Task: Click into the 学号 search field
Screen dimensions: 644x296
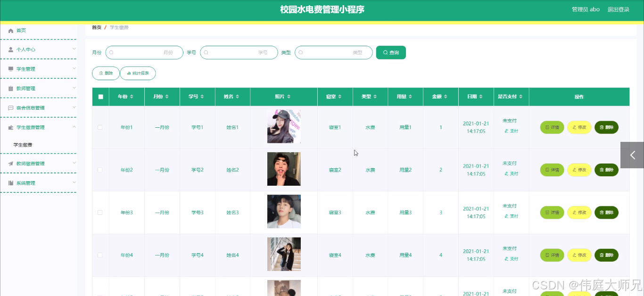Action: click(x=239, y=52)
